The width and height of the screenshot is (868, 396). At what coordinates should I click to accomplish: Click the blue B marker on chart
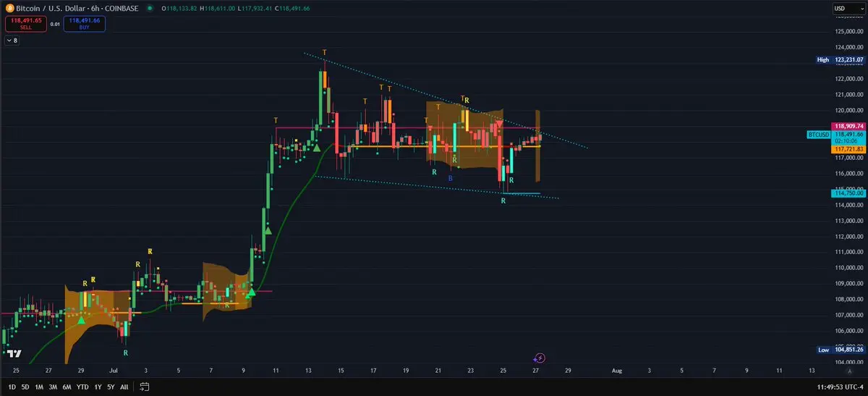[x=450, y=177]
